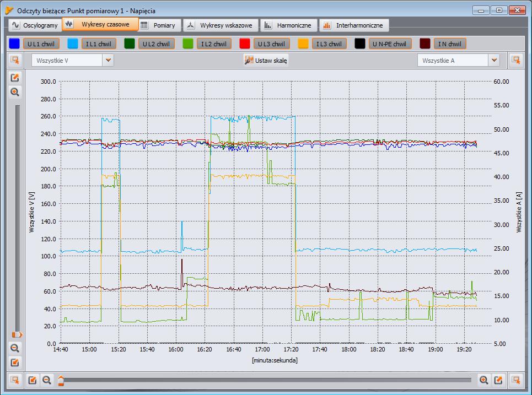Viewport: 532px width, 395px height.
Task: Open the Pomiary tab
Action: click(159, 25)
